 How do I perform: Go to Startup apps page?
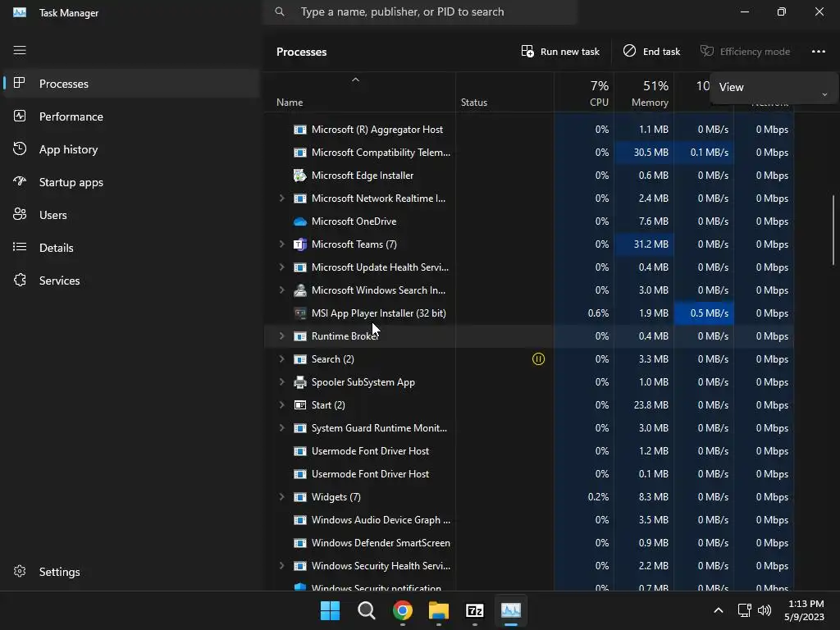point(131,182)
